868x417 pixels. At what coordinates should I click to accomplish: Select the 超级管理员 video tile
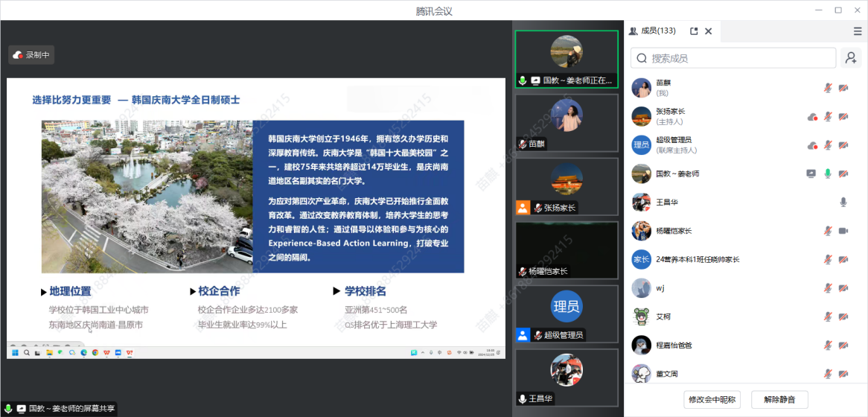coord(567,314)
